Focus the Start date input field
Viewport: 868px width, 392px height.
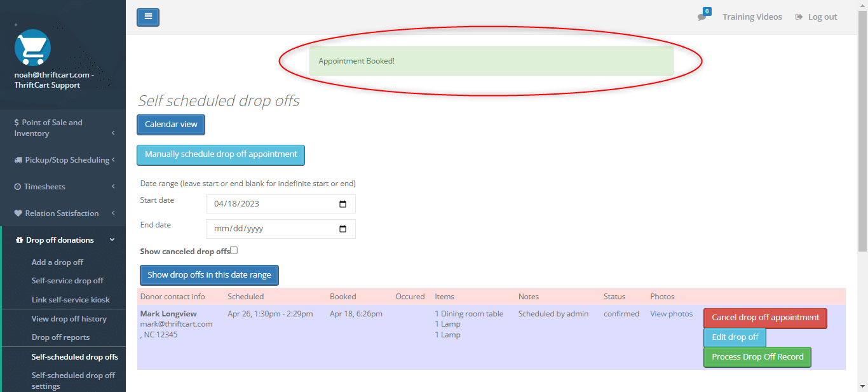coord(281,204)
